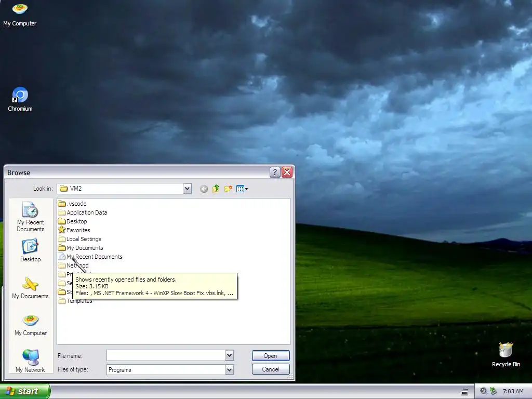Select the Favorites star icon
532x399 pixels.
point(62,230)
